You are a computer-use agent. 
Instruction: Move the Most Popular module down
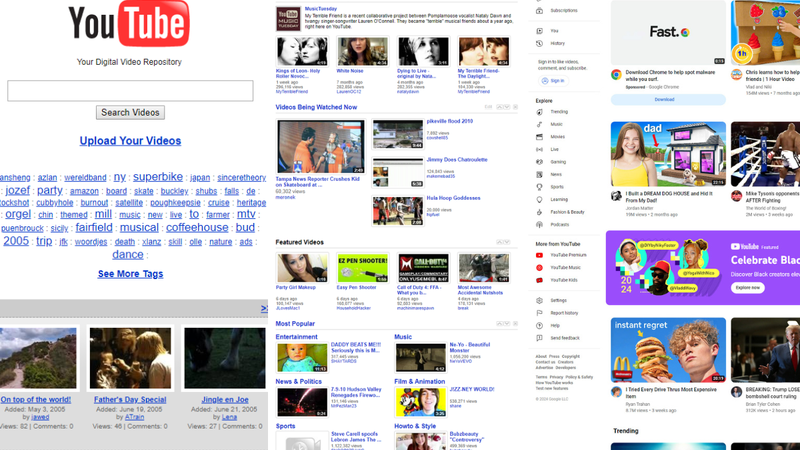(x=507, y=324)
